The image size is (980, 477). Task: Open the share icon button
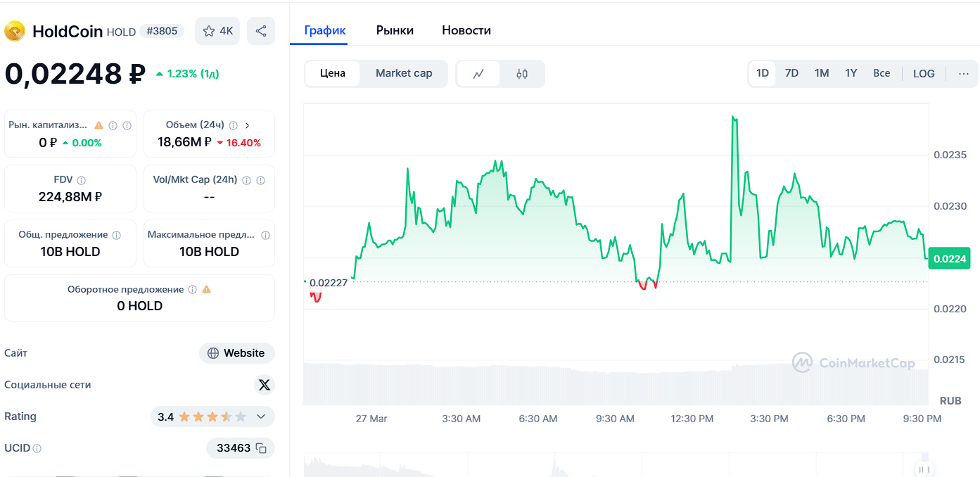[261, 31]
